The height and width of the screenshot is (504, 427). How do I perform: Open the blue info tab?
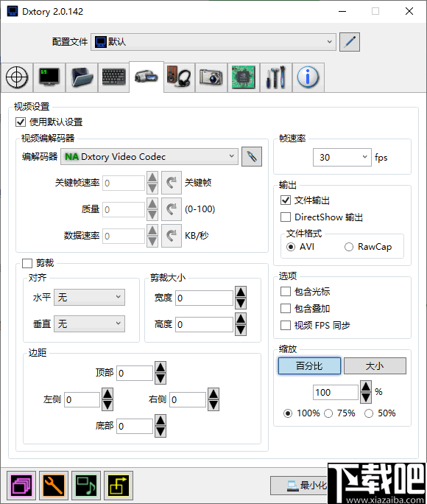point(308,77)
